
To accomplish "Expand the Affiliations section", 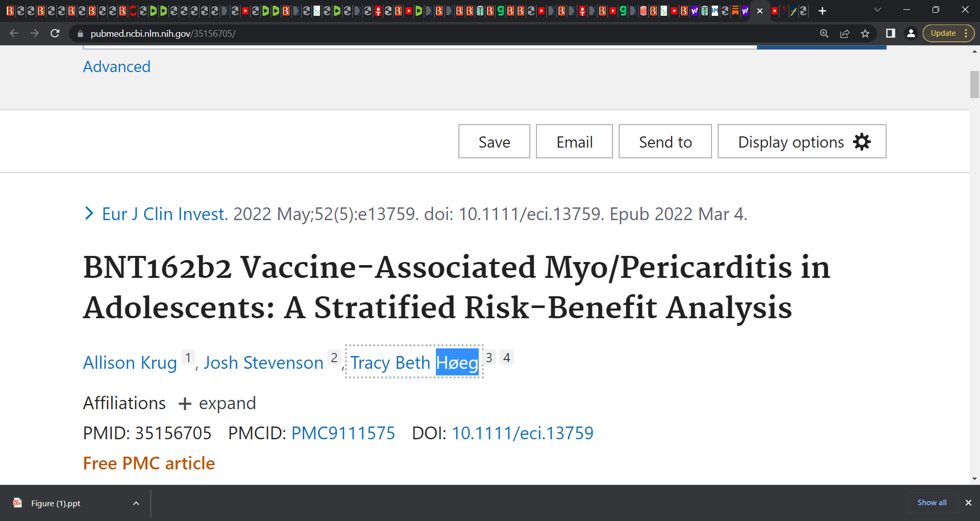I will [x=217, y=404].
